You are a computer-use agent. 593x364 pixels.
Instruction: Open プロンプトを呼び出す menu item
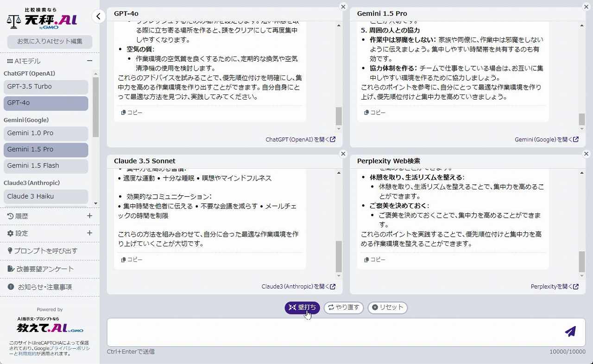click(x=45, y=251)
